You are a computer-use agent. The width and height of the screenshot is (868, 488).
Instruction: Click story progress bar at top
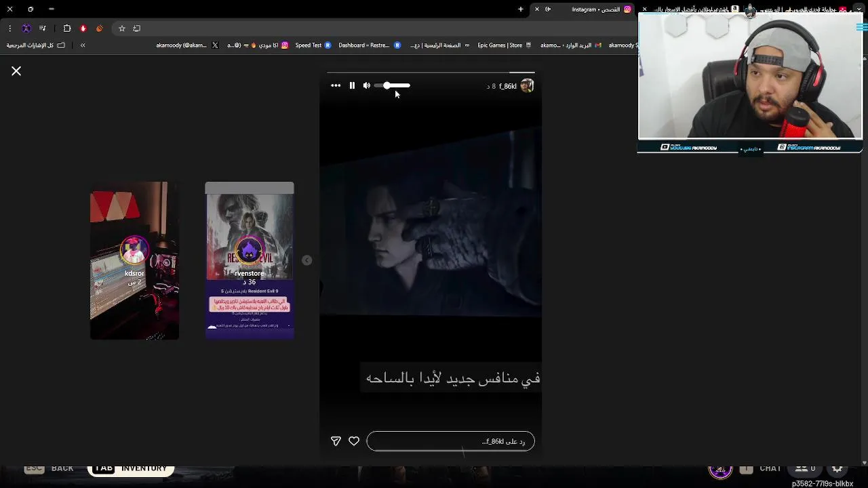click(x=431, y=72)
